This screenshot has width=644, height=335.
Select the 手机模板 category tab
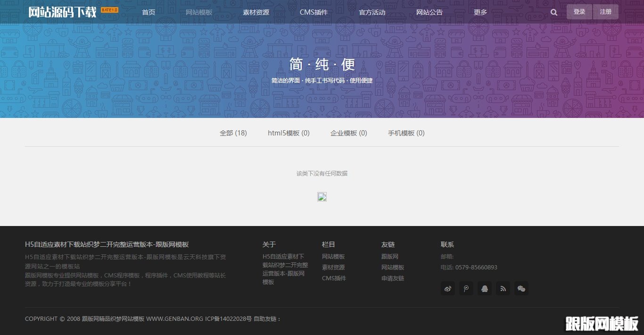click(x=406, y=133)
